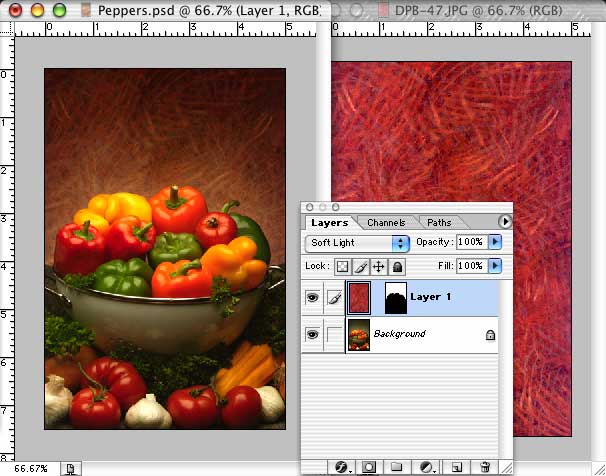Click the Add layer style button
This screenshot has width=606, height=476.
342,468
